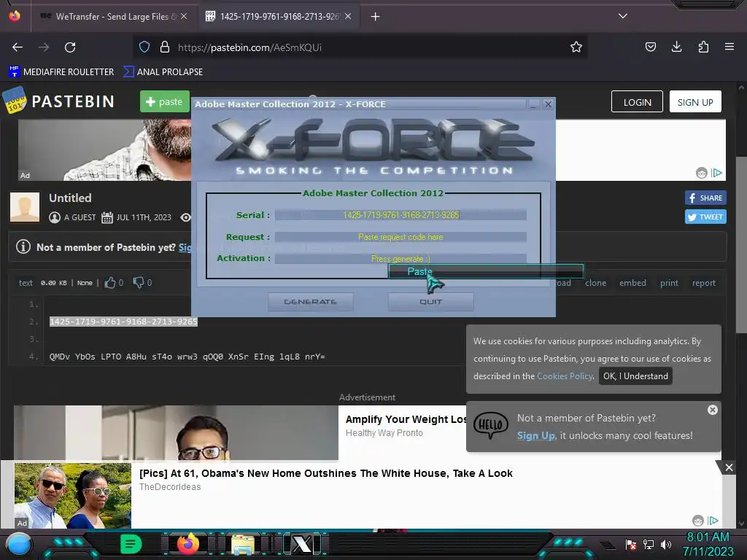Click the network tray icon
This screenshot has width=747, height=560.
pos(649,544)
